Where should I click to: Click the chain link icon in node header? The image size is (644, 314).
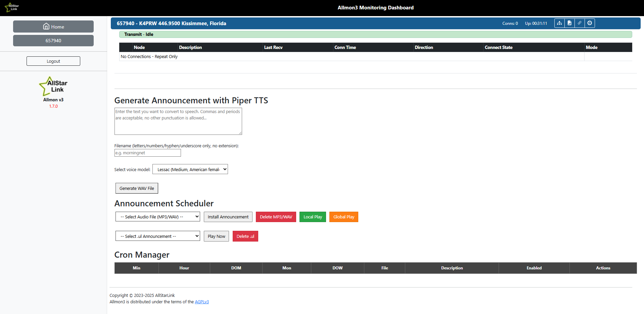point(580,23)
